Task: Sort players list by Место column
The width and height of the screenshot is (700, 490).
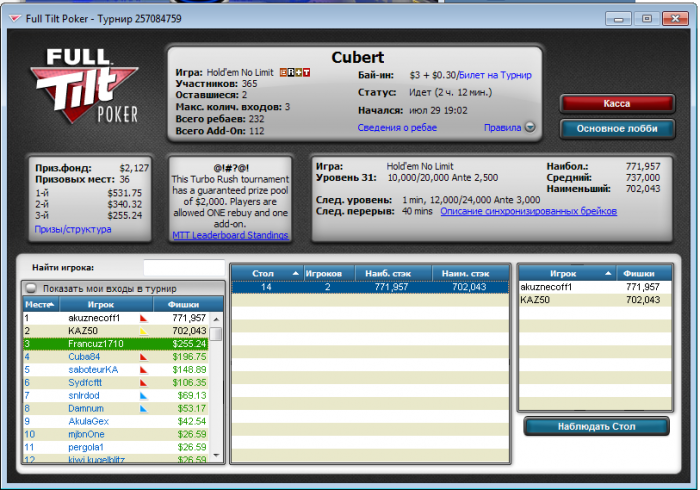Action: click(41, 304)
